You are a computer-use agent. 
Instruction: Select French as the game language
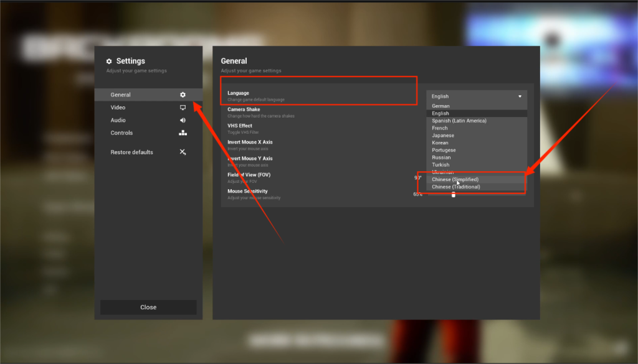click(x=440, y=128)
